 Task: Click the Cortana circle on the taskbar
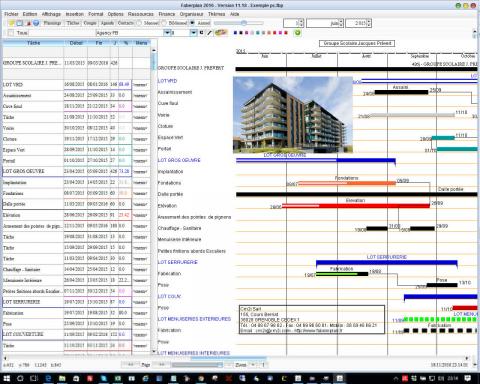20,378
